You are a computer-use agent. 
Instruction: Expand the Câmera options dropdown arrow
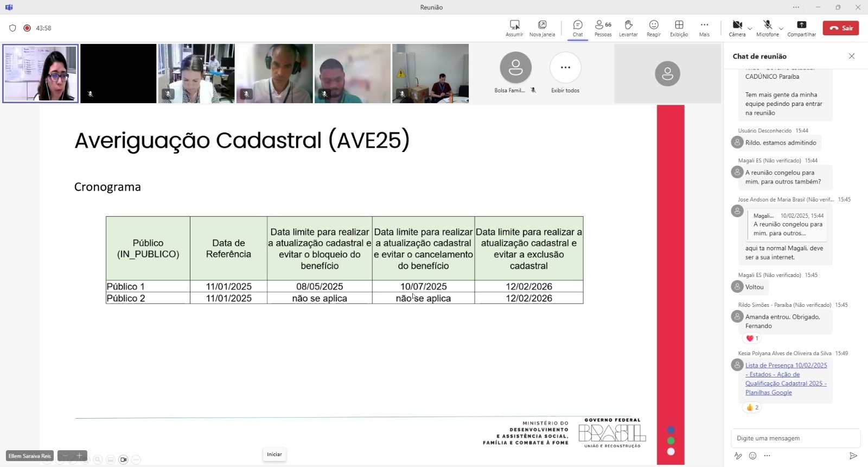[x=750, y=28]
